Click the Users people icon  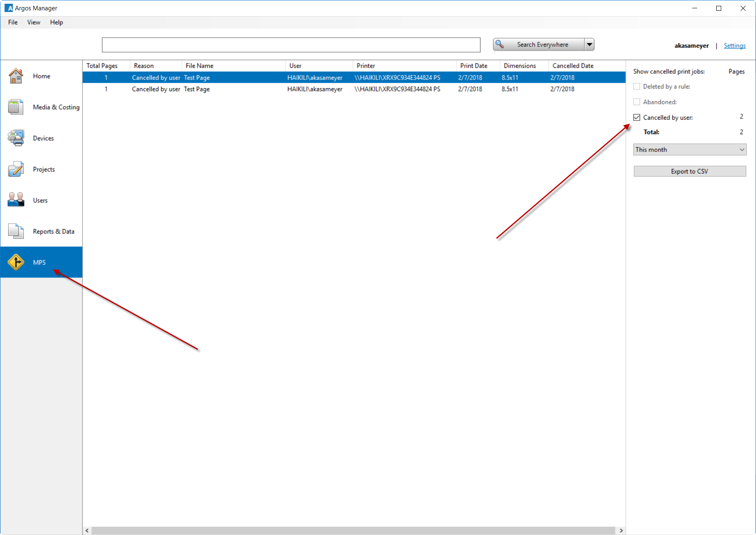16,200
